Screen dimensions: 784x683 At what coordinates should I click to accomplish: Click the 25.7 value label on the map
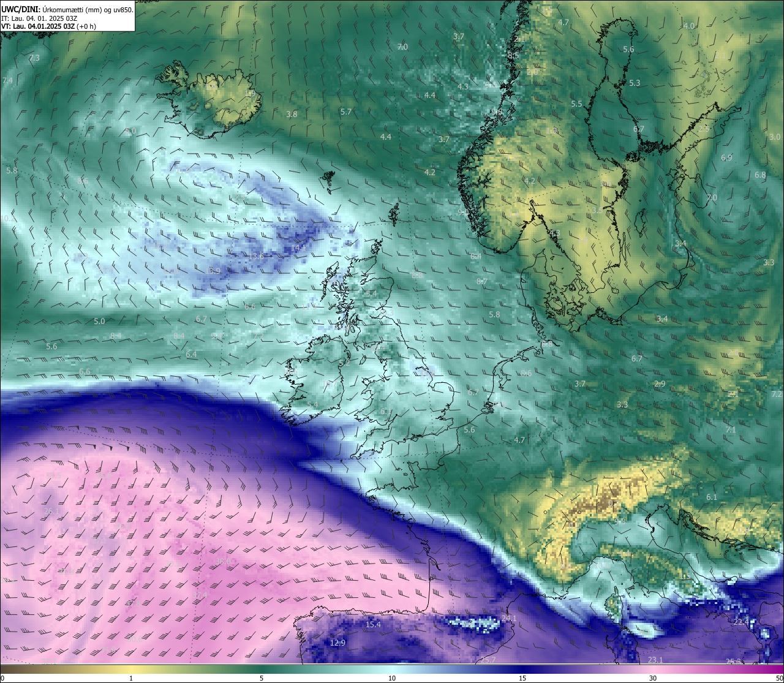(x=488, y=660)
